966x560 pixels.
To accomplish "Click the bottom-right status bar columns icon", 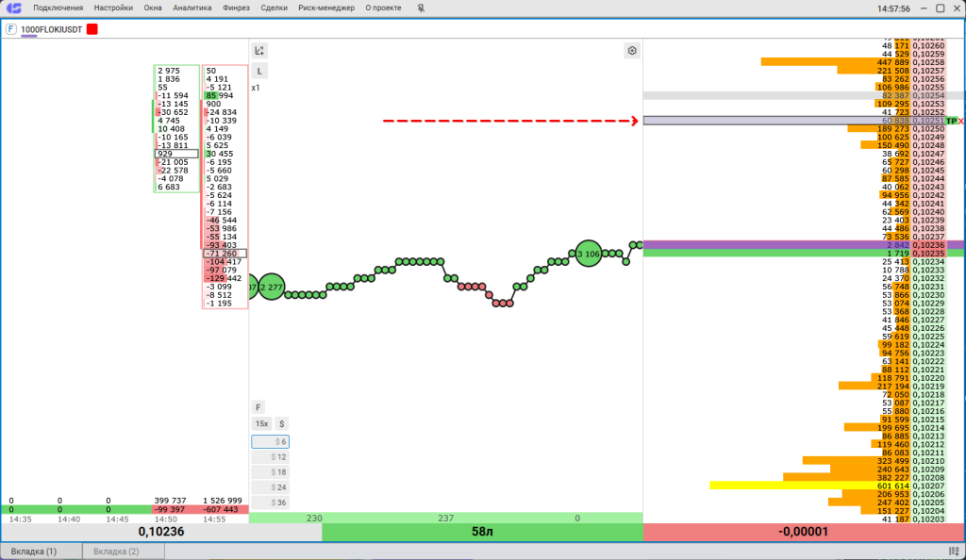I will pos(955,551).
